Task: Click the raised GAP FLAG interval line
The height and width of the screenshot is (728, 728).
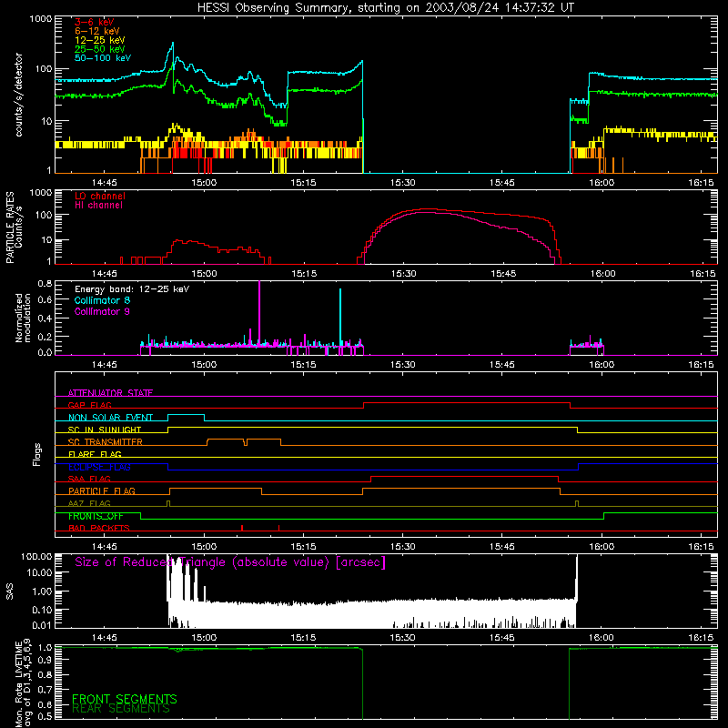Action: (x=467, y=403)
